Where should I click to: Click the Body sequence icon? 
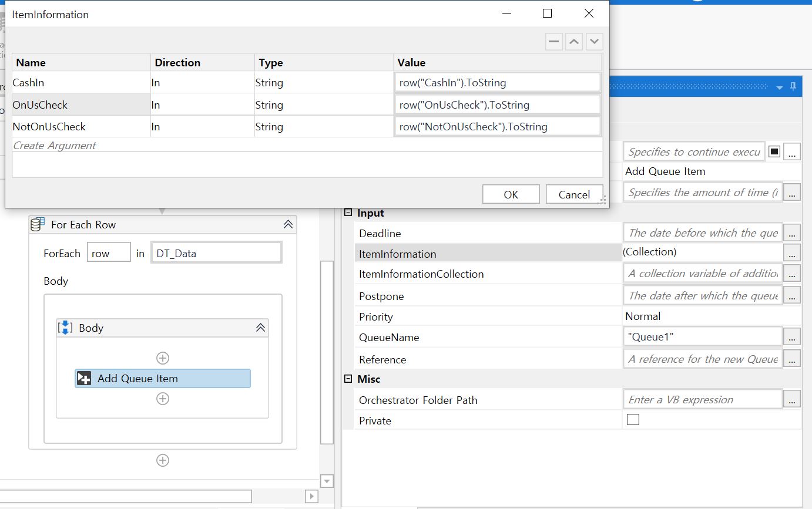pos(65,328)
